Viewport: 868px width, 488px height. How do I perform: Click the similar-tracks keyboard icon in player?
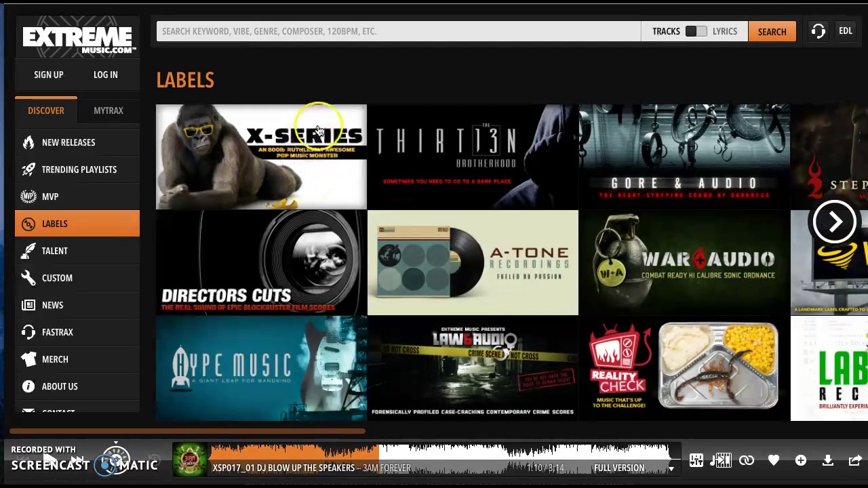pos(722,461)
